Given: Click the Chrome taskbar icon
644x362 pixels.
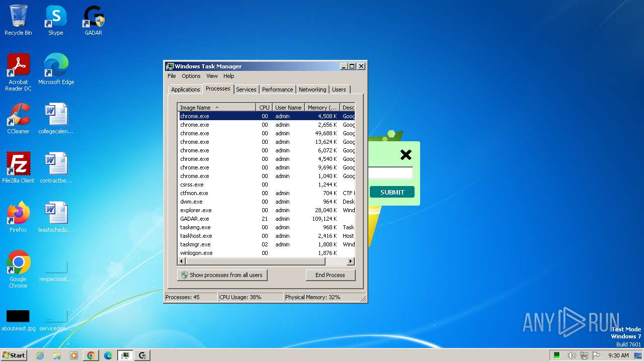Looking at the screenshot, I should pos(91,355).
